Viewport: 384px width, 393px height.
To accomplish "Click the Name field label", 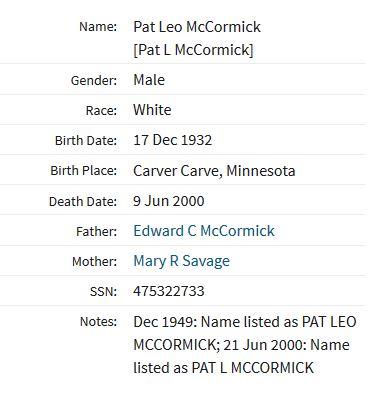I will 98,26.
